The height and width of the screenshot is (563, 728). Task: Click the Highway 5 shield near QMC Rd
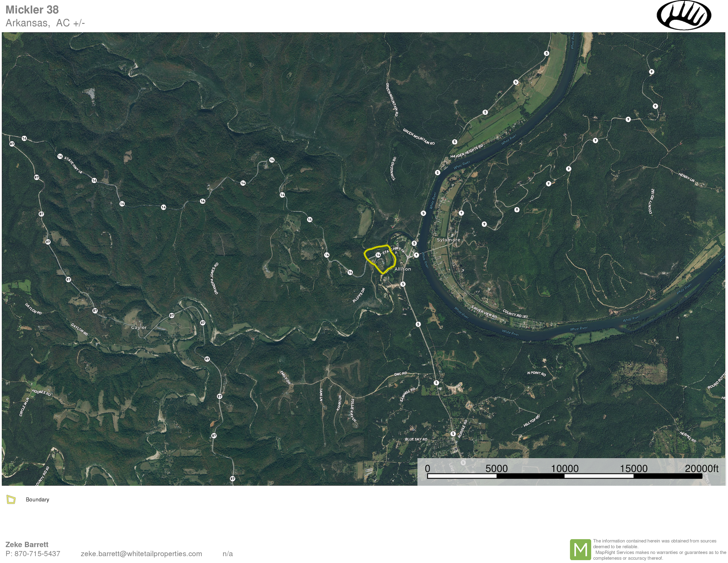tap(436, 383)
